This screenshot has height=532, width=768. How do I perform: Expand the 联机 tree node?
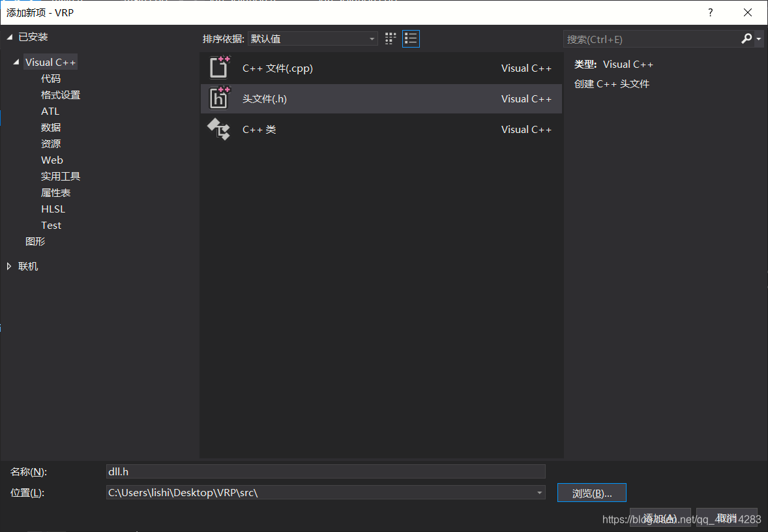(9, 266)
